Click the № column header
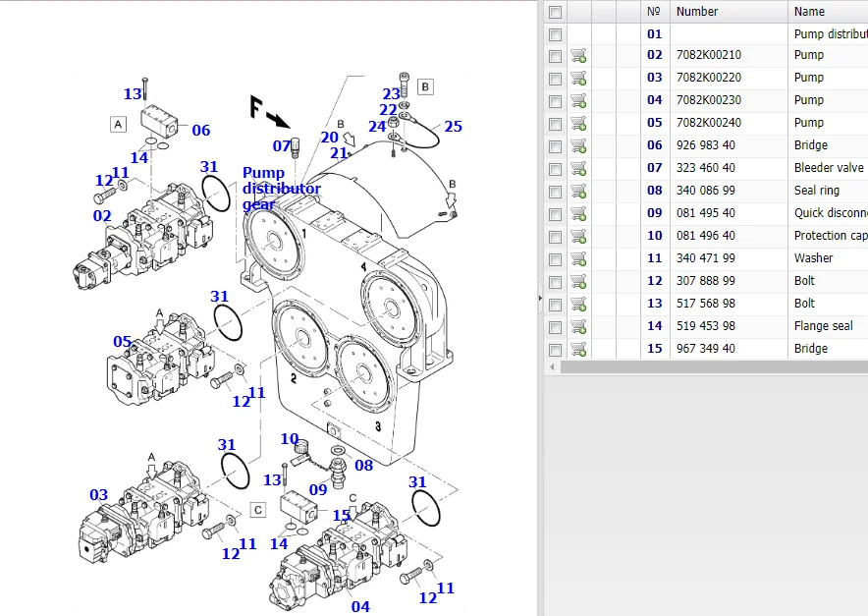This screenshot has width=868, height=616. (x=654, y=12)
